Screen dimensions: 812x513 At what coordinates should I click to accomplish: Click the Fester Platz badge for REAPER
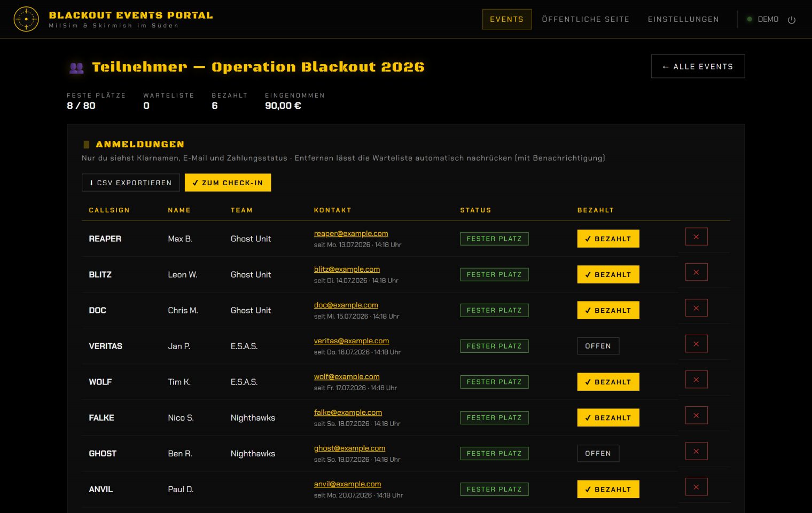pos(494,239)
